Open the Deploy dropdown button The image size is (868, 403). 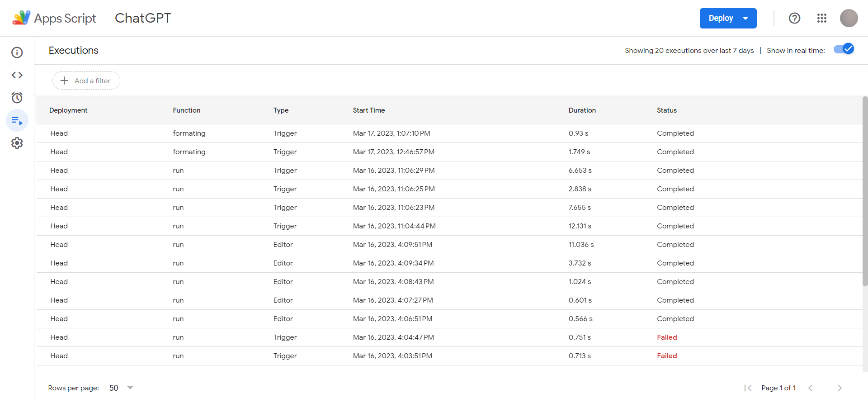tap(728, 18)
